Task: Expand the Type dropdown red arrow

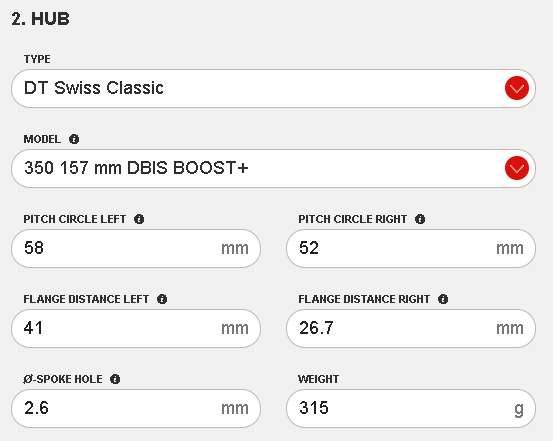Action: pyautogui.click(x=517, y=88)
